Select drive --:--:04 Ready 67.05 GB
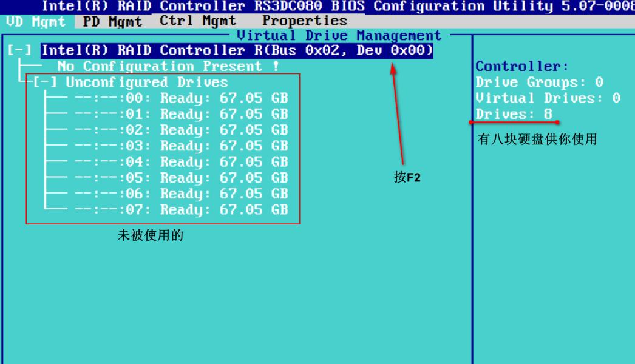635x364 pixels. pos(182,162)
